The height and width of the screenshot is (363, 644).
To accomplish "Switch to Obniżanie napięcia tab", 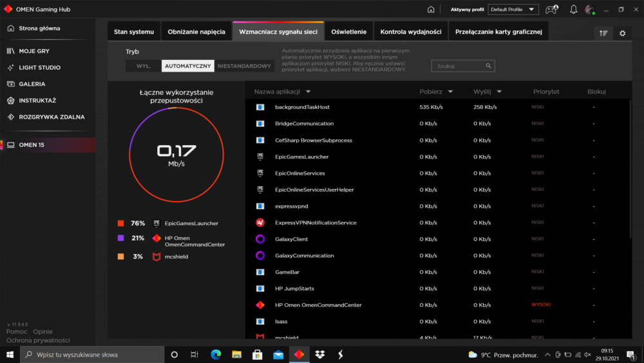I will click(196, 32).
